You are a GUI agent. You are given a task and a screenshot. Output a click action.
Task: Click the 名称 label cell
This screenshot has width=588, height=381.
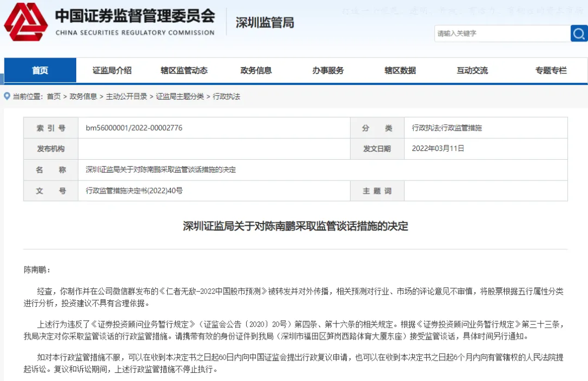(51, 170)
